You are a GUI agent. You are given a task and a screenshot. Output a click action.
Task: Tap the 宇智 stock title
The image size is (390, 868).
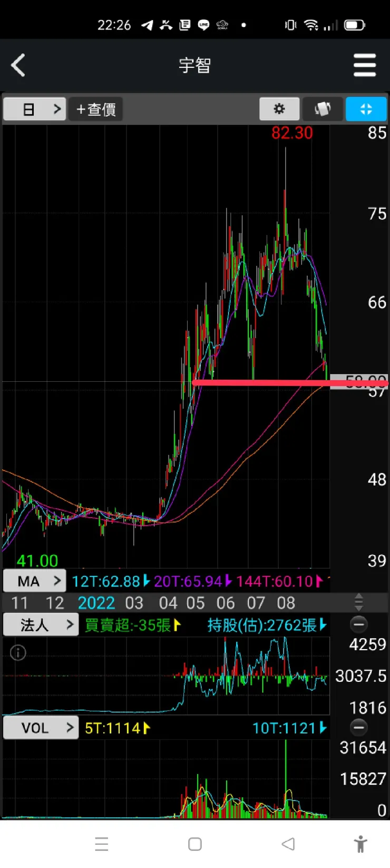tap(194, 65)
